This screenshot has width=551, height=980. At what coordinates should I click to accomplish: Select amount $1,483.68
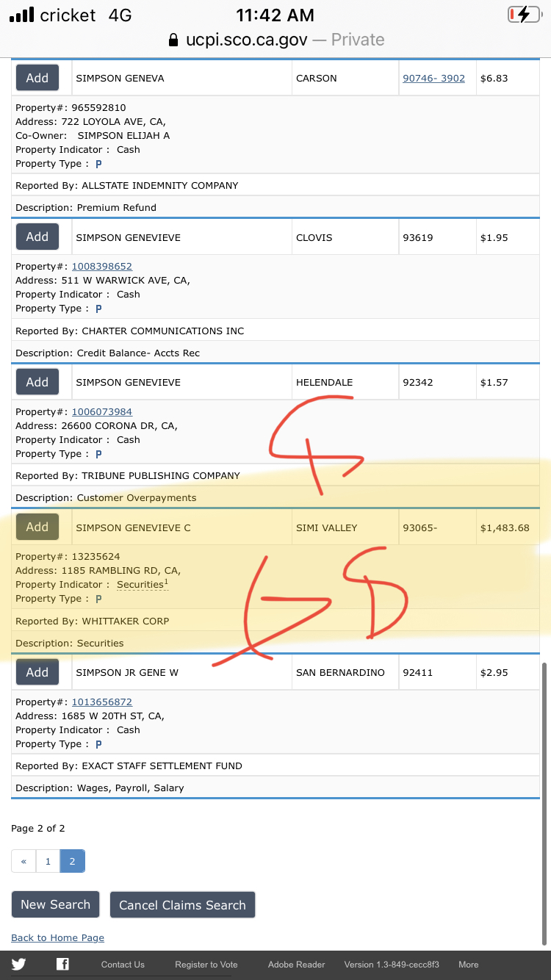click(505, 527)
